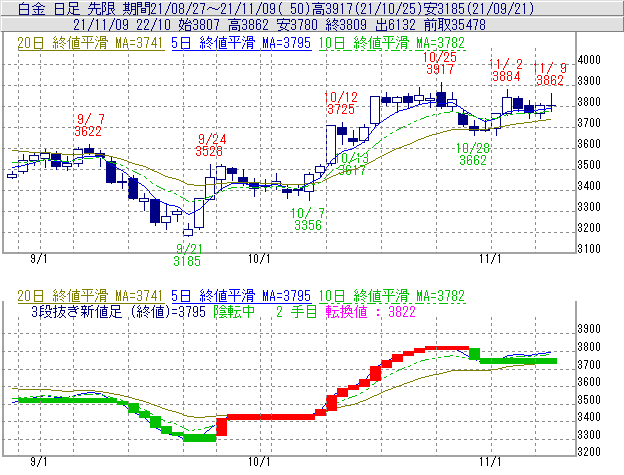Click the 転換値 : 3822 text
This screenshot has width=624, height=475.
click(370, 311)
